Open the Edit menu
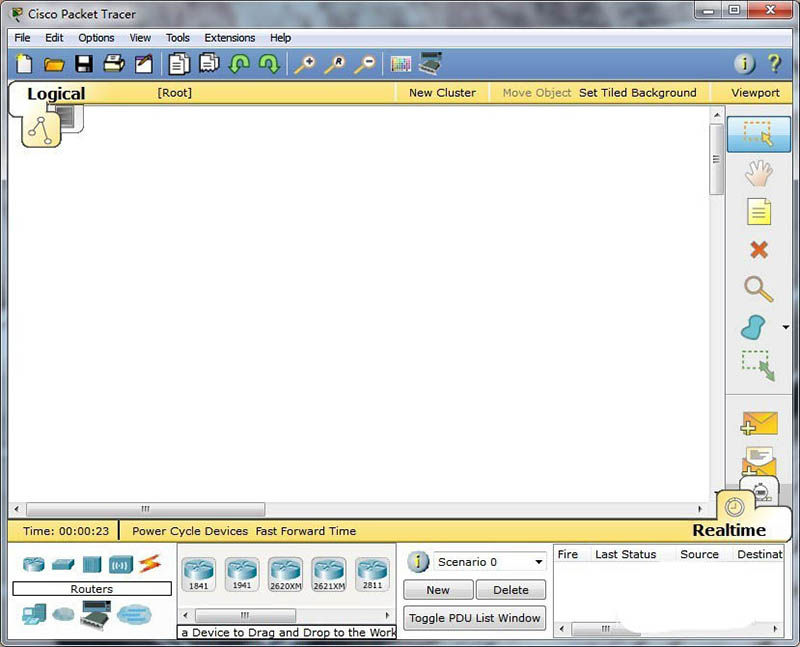 [54, 38]
